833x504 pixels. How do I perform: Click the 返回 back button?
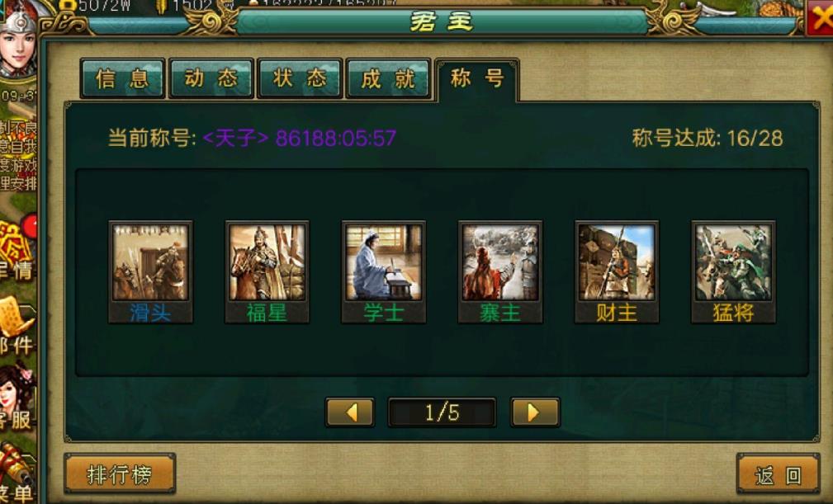pos(779,474)
